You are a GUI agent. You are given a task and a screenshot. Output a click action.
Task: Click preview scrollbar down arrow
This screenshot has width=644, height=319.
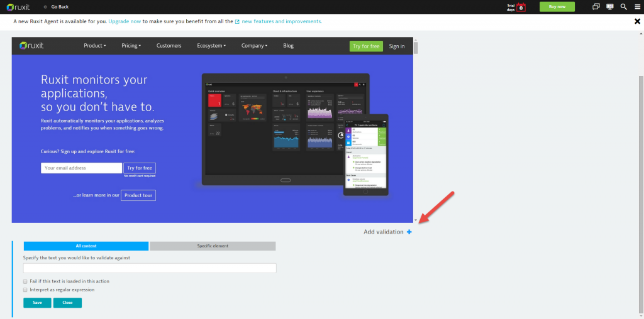[416, 220]
